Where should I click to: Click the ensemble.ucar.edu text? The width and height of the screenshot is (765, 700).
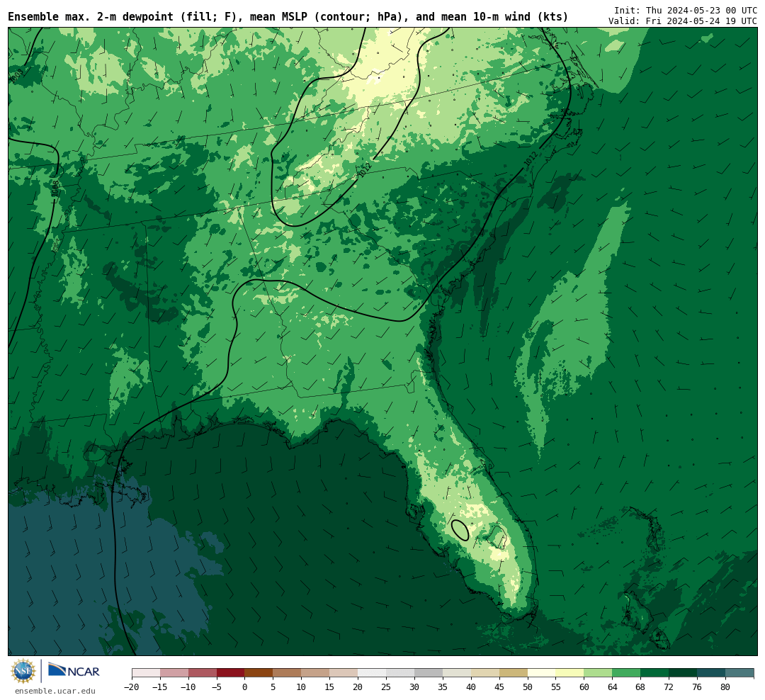(x=55, y=691)
